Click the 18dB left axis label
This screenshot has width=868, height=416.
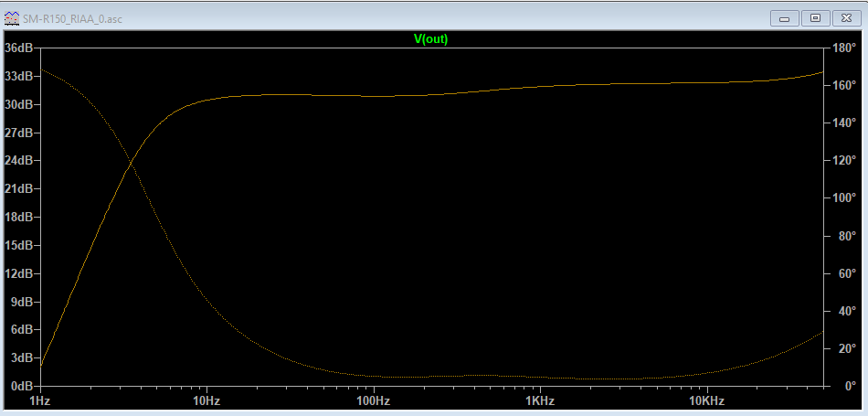(x=17, y=217)
